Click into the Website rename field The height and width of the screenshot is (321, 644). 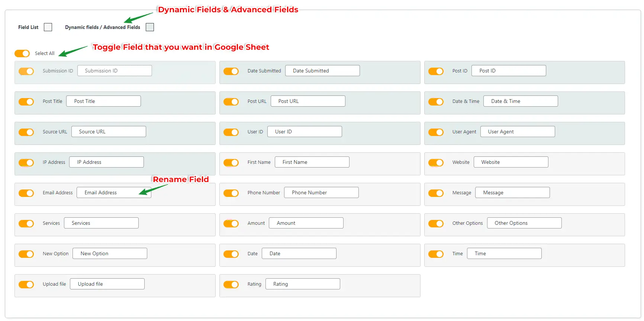click(511, 162)
